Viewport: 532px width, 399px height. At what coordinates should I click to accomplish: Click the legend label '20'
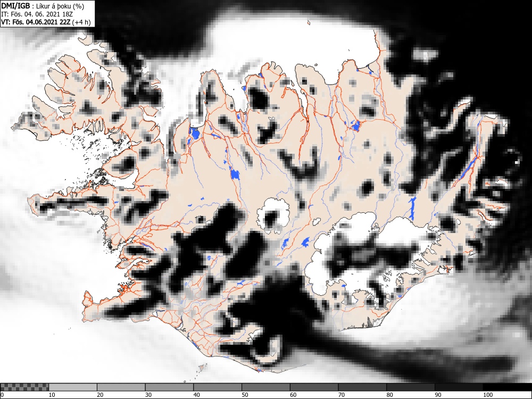pyautogui.click(x=100, y=395)
